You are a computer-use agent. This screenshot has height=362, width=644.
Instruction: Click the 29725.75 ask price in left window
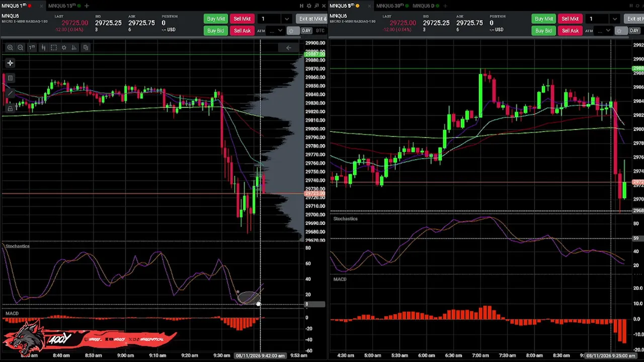[141, 23]
